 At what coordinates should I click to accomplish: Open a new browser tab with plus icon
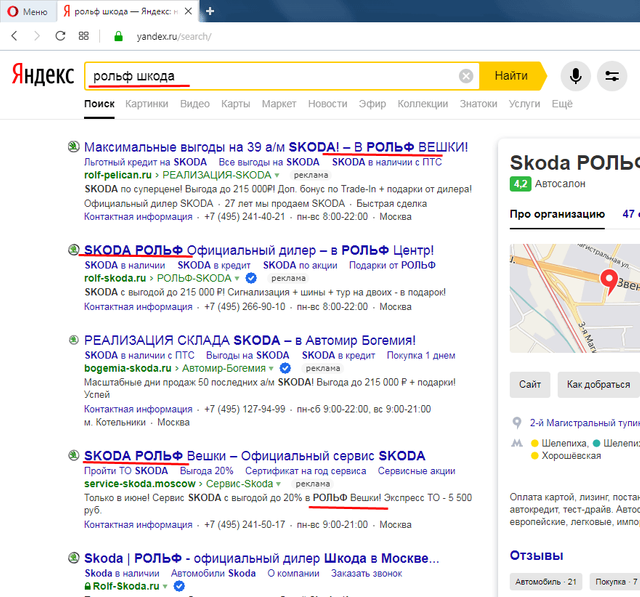pyautogui.click(x=210, y=11)
